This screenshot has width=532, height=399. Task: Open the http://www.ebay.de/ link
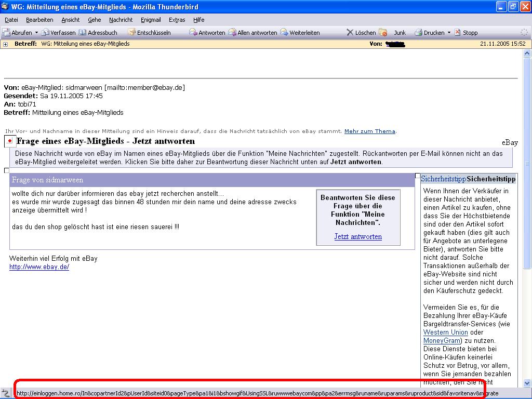coord(39,267)
